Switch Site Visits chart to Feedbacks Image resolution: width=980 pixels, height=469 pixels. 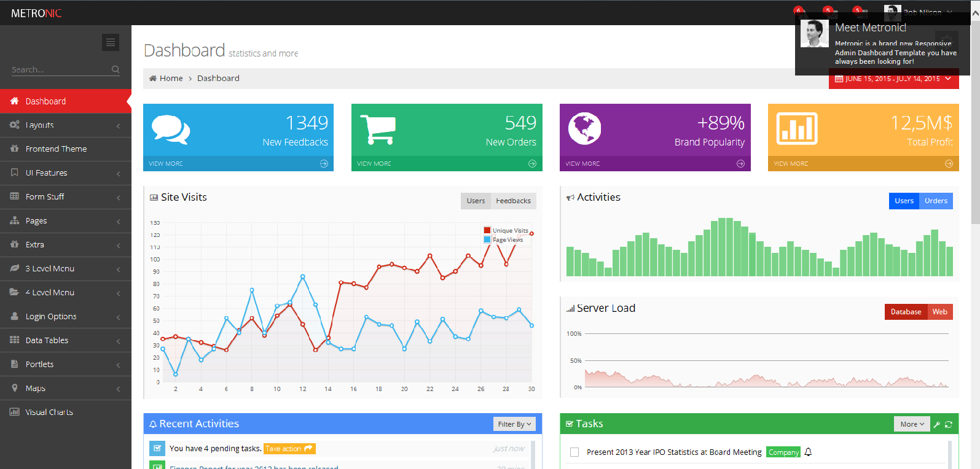tap(513, 201)
